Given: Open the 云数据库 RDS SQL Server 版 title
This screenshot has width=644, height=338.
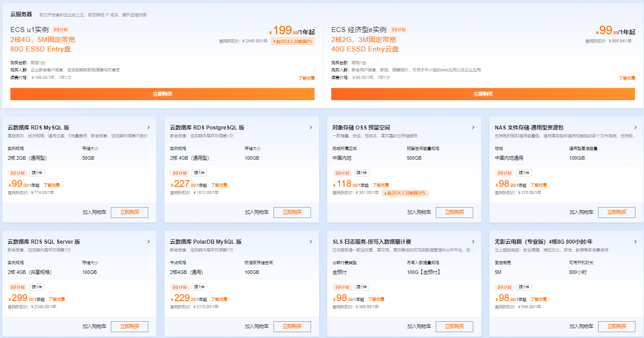Looking at the screenshot, I should point(44,242).
